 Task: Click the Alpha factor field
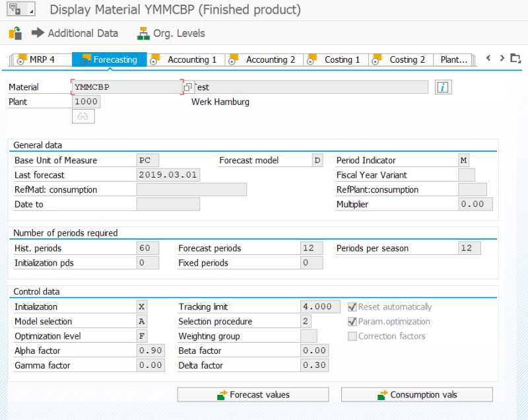pos(150,351)
